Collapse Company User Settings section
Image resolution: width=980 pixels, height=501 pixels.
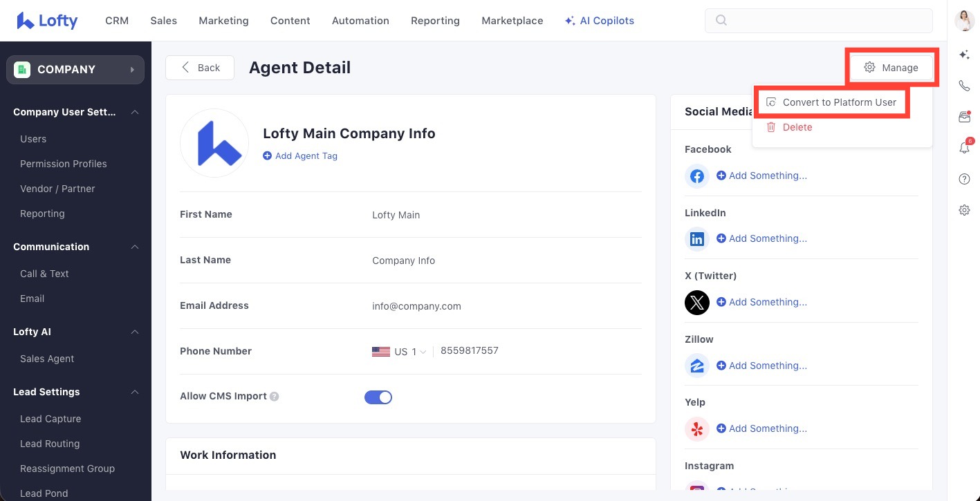point(135,112)
